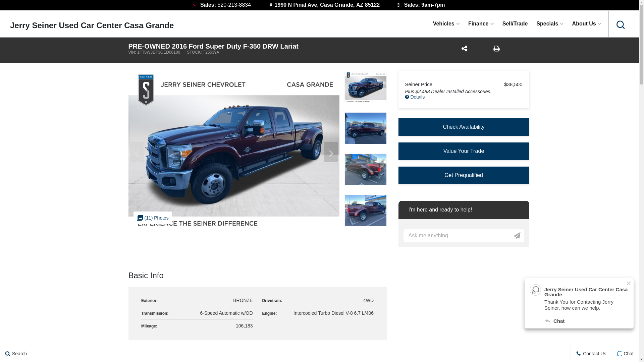Open the dealership address link
Image resolution: width=644 pixels, height=362 pixels.
point(324,5)
